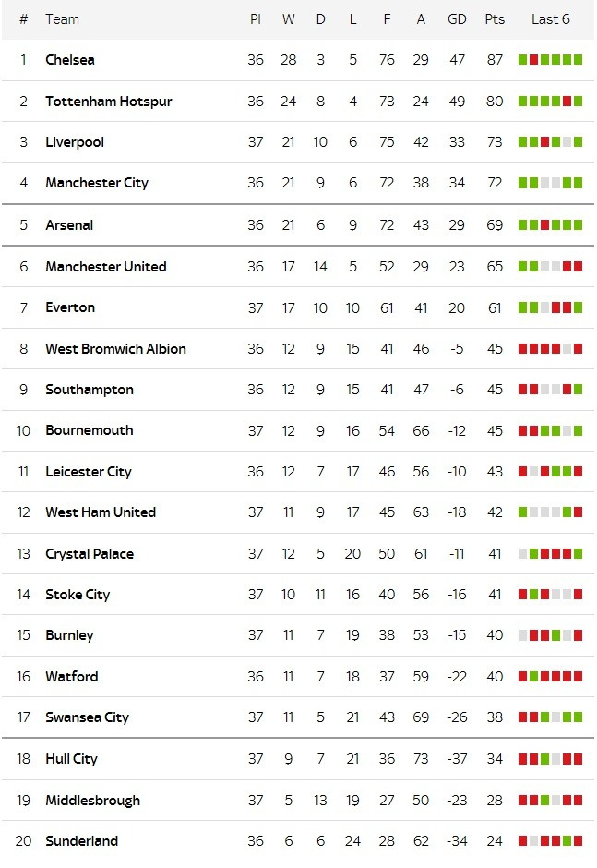Click the Team column header
597x868 pixels.
[62, 19]
